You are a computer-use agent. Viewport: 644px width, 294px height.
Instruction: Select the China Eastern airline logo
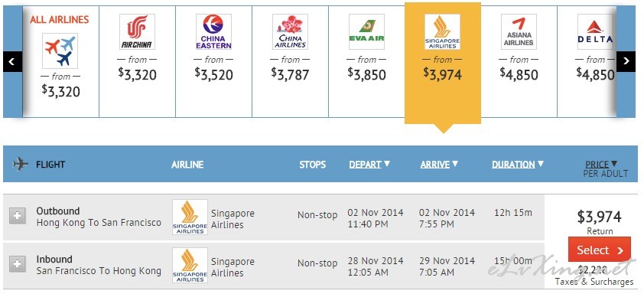[213, 31]
